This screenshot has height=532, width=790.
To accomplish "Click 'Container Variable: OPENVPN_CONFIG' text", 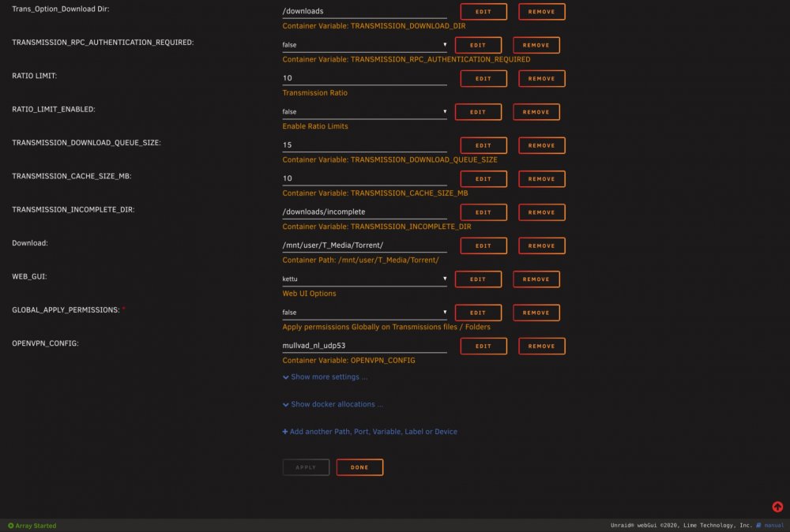I will (348, 361).
